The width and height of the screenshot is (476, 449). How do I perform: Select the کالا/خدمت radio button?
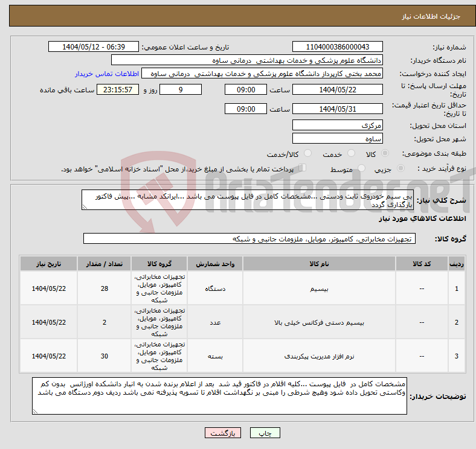[x=308, y=153]
